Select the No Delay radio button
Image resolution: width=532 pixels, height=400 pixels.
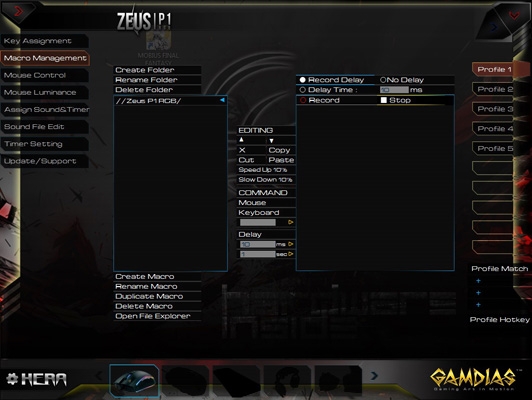[x=383, y=80]
